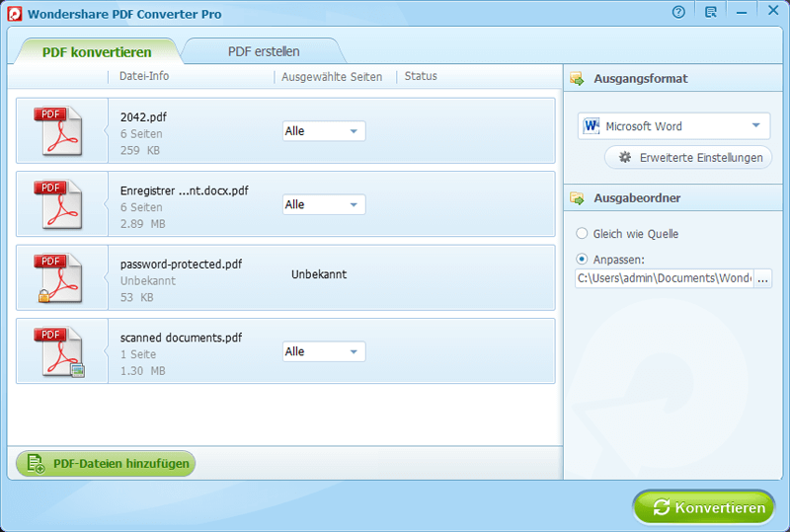This screenshot has width=790, height=532.
Task: Select the file name password-protected.pdf
Action: (181, 264)
